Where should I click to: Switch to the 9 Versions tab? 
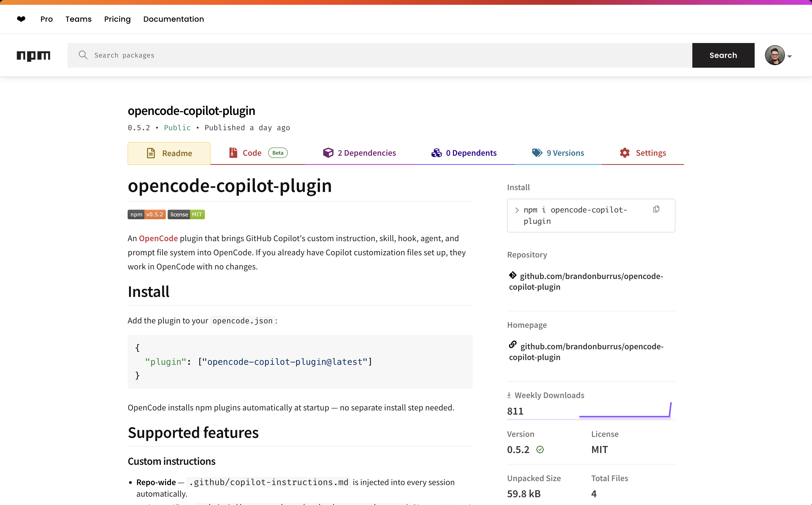[x=565, y=153]
